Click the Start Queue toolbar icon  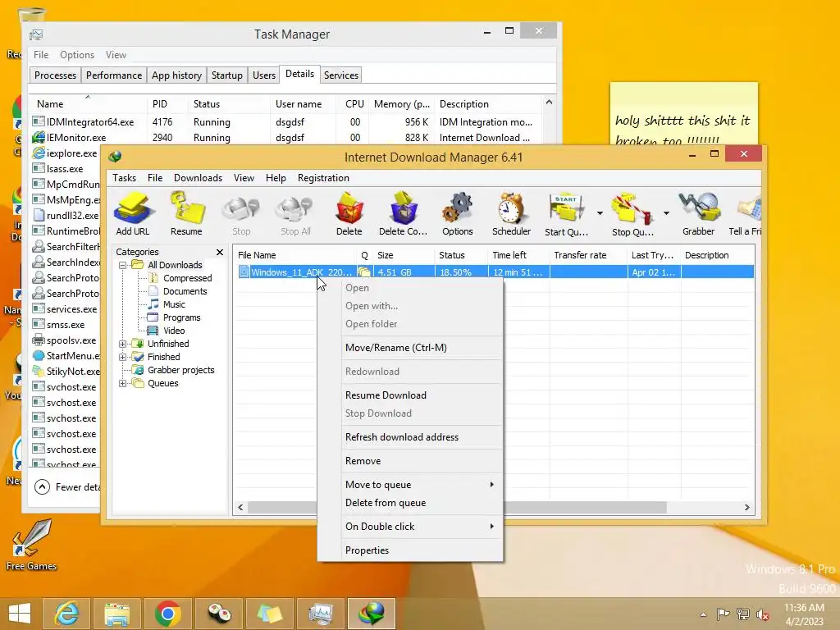(566, 214)
